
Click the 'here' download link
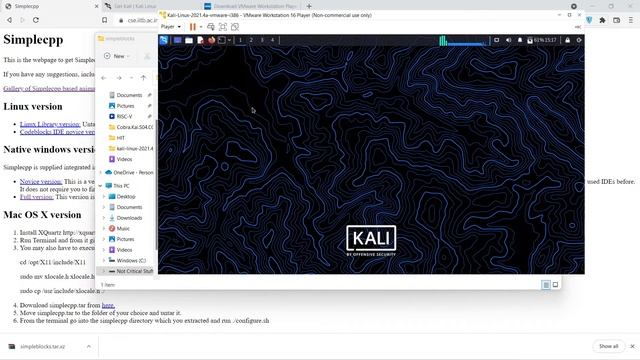[108, 305]
